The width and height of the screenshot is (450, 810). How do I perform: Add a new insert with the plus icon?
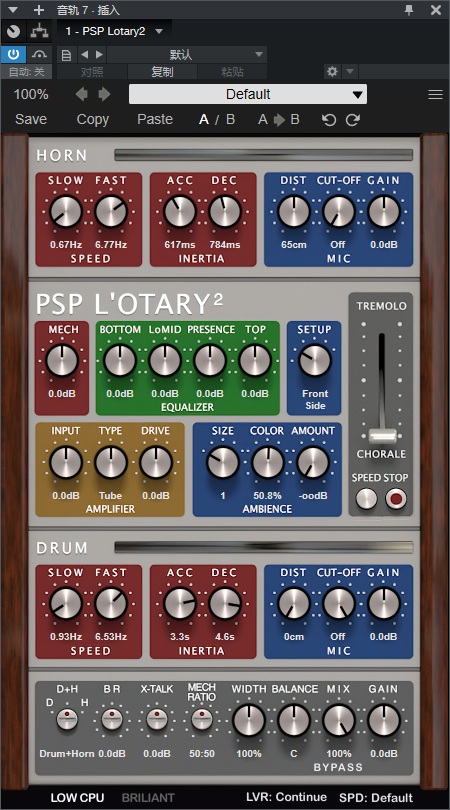point(39,10)
